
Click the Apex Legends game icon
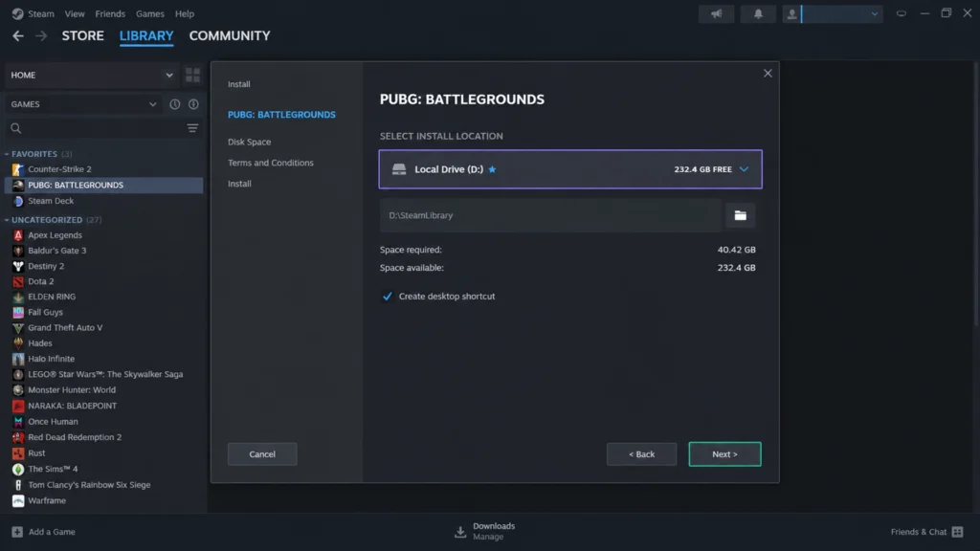pos(18,235)
